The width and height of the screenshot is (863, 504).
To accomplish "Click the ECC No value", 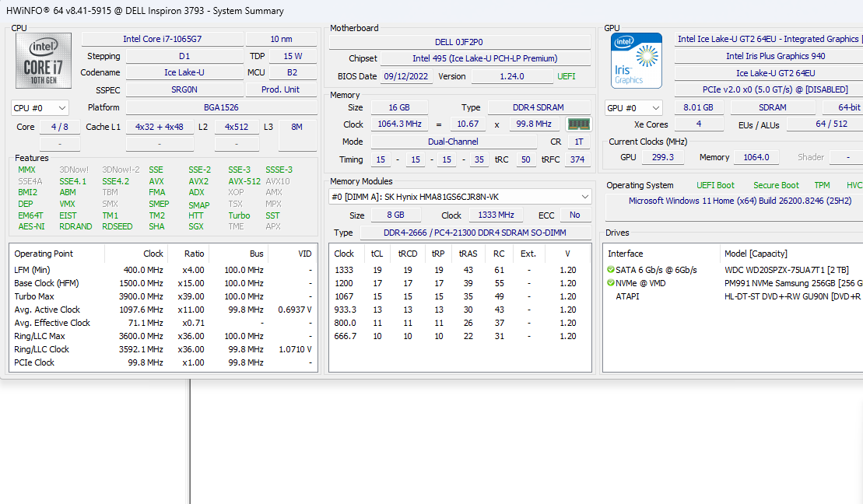I will click(575, 215).
